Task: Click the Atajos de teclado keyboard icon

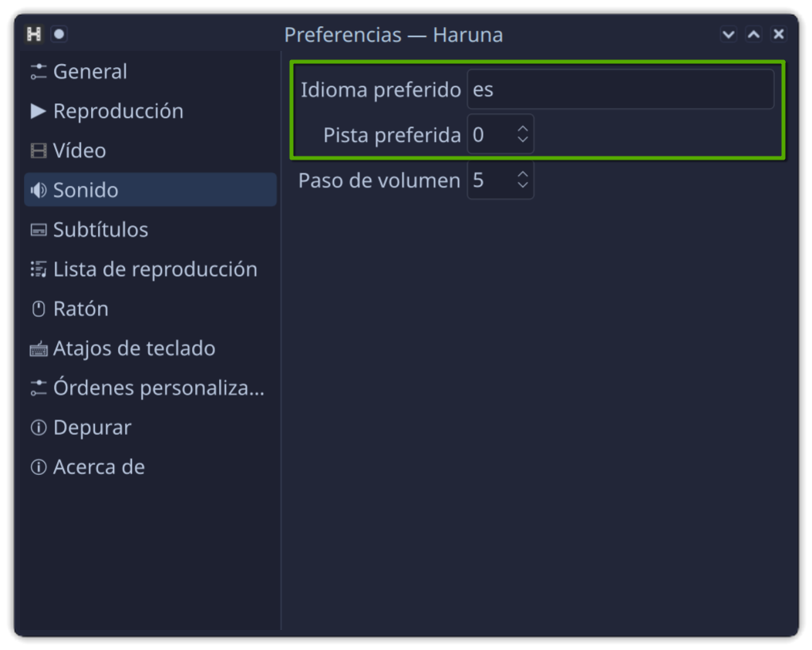Action: point(39,349)
